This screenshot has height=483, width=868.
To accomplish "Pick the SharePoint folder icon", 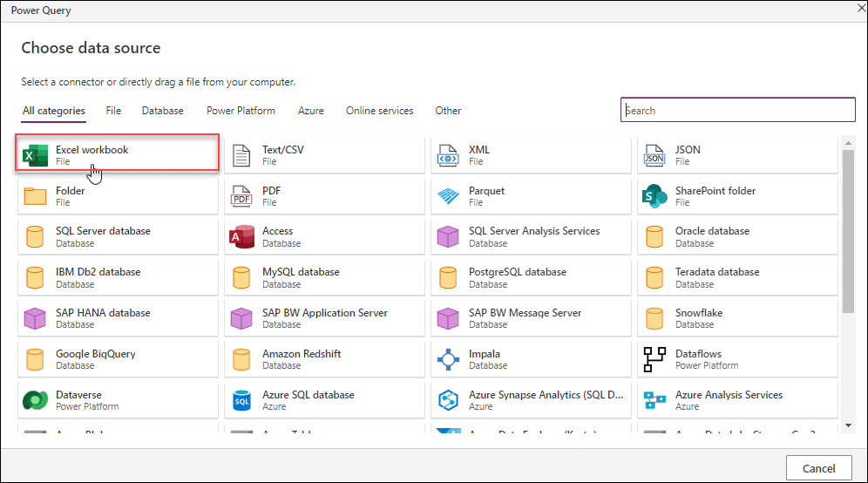I will click(x=654, y=196).
